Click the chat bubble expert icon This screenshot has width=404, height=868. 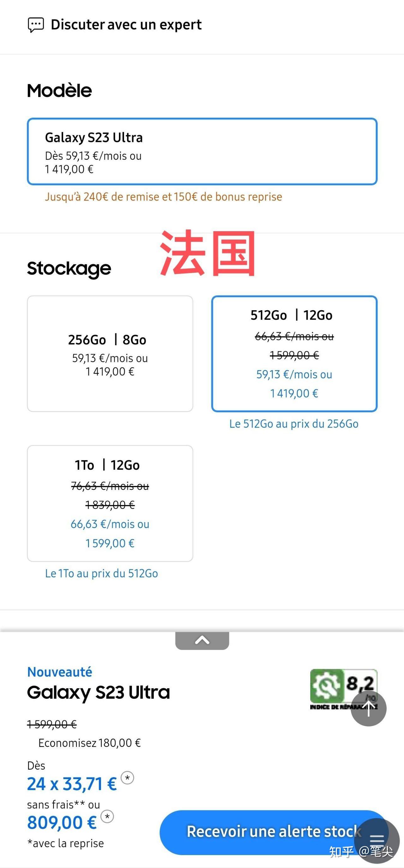(x=36, y=25)
